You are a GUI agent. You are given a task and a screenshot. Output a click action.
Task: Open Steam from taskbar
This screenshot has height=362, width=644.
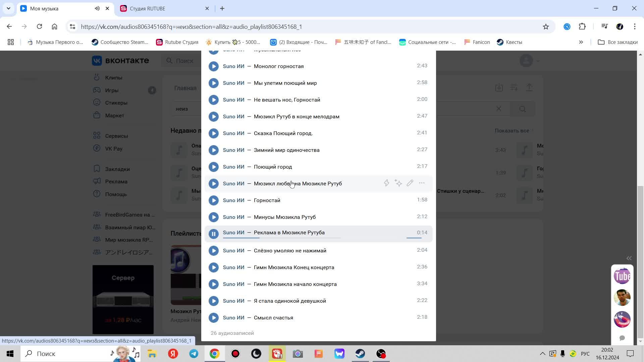coord(360,354)
